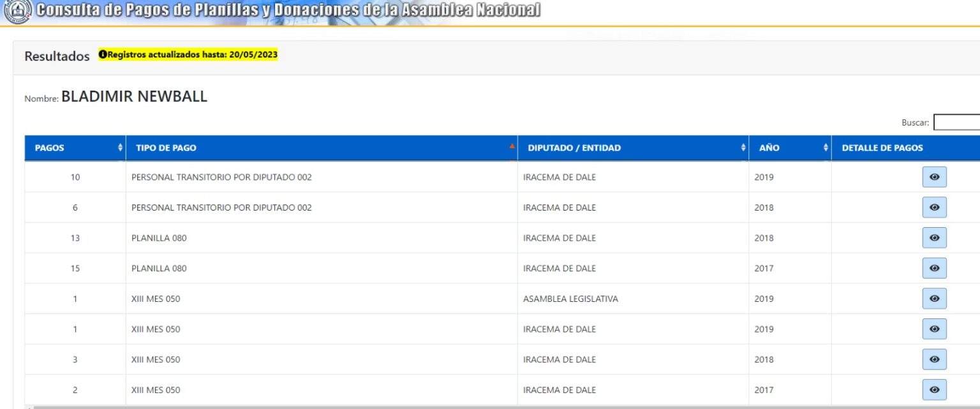Viewport: 980px width, 409px height.
Task: View details for XIII MES 050 year 2018
Action: click(934, 359)
